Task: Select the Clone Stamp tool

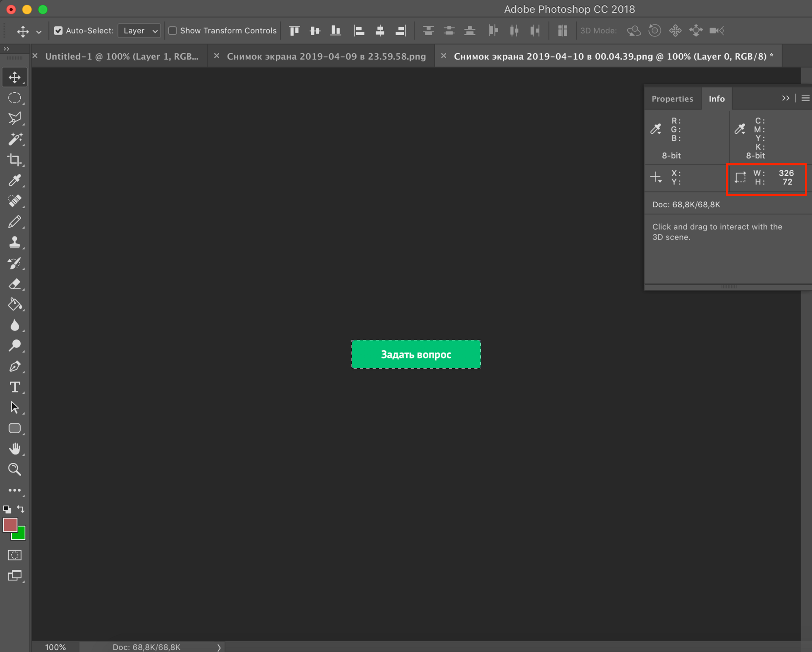Action: point(15,242)
